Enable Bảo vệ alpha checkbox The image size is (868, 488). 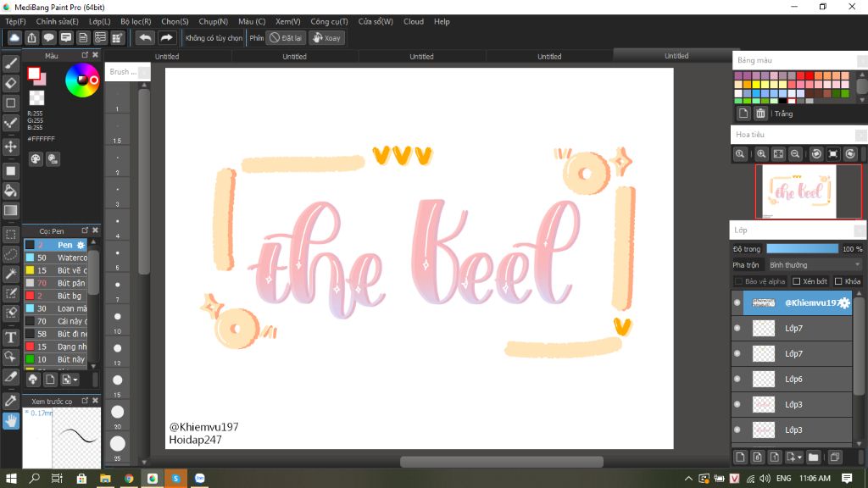coord(738,281)
